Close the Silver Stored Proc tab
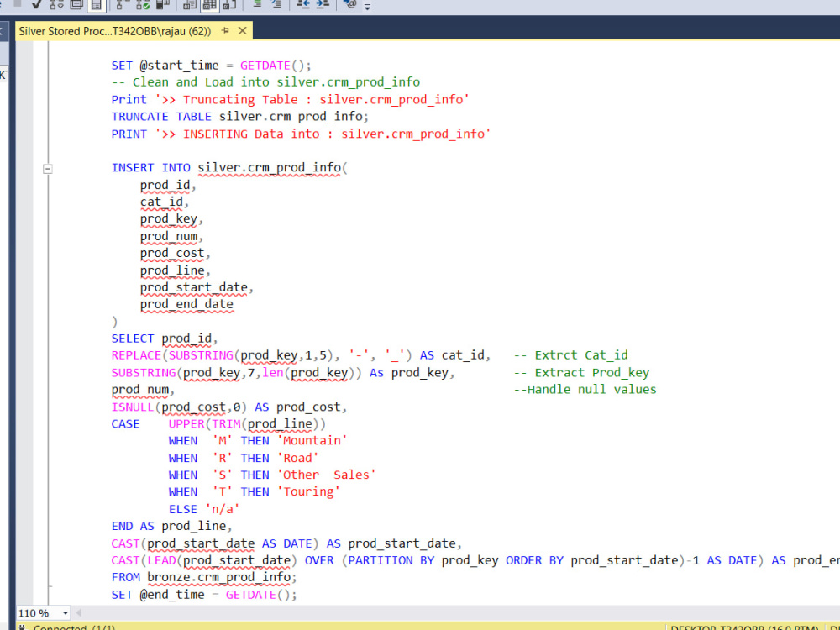Image resolution: width=840 pixels, height=630 pixels. (x=243, y=30)
